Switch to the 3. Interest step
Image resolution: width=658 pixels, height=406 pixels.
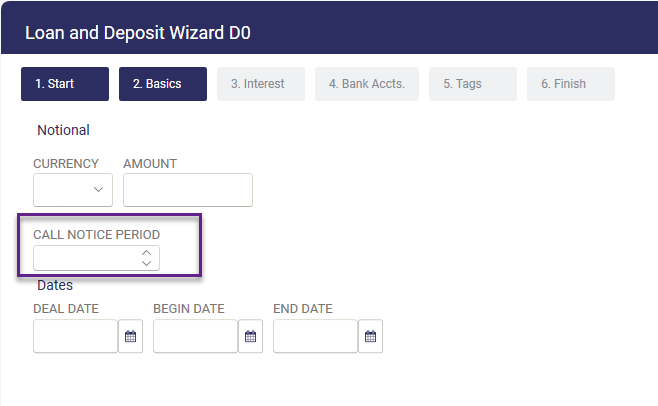261,84
